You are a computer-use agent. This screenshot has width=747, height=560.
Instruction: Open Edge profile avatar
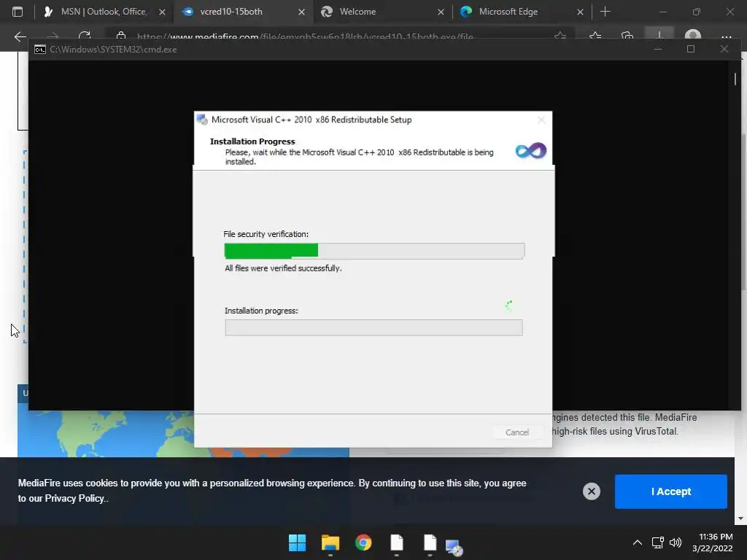click(x=693, y=36)
